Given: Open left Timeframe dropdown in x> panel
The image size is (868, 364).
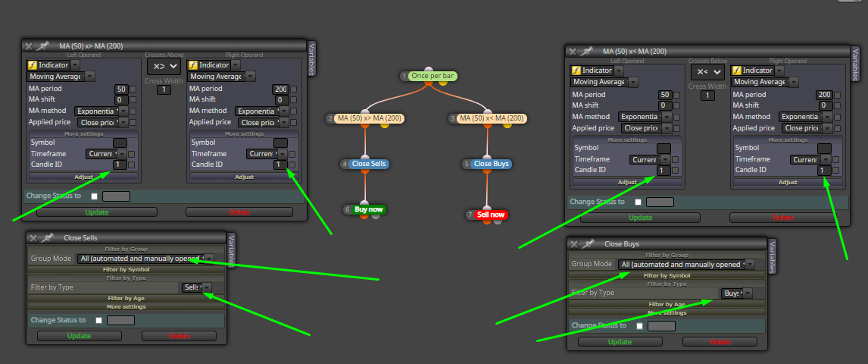Looking at the screenshot, I should tap(106, 154).
